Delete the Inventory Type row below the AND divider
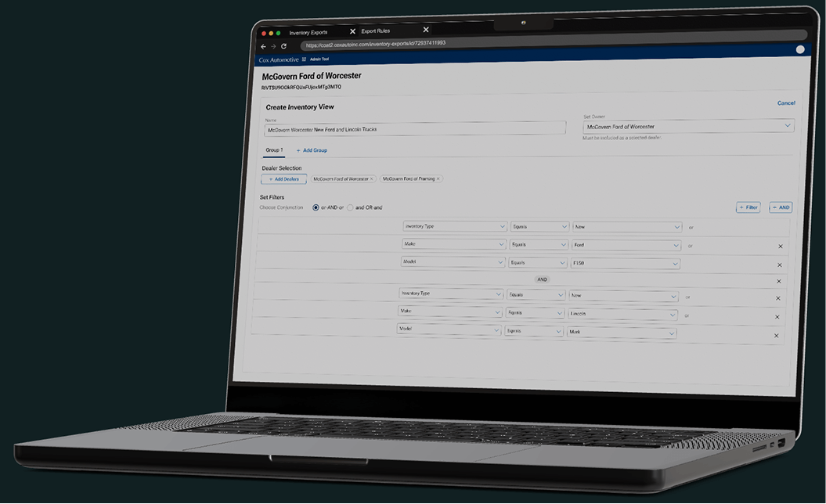This screenshot has width=826, height=504. [x=777, y=298]
